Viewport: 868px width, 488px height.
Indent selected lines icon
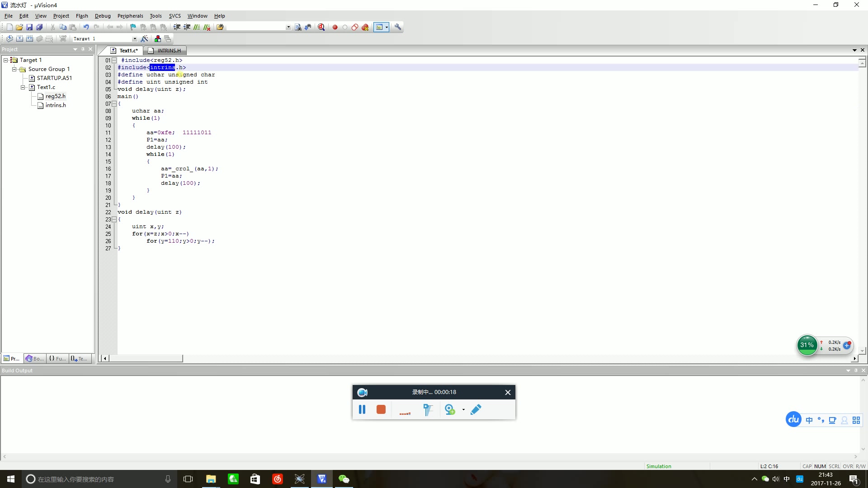(177, 27)
